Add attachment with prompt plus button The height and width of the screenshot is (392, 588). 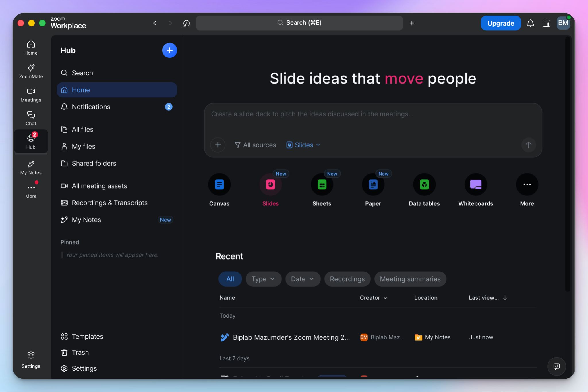click(x=218, y=145)
